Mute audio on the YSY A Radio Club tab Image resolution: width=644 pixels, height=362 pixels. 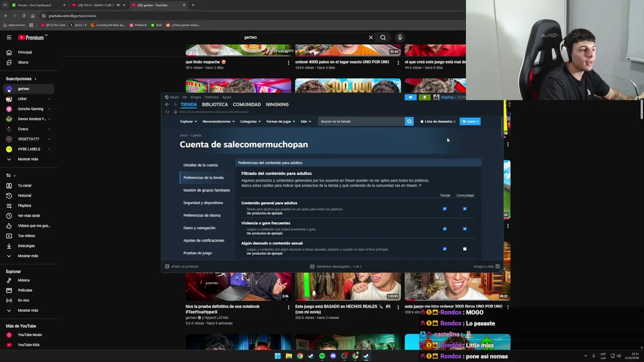pos(118,5)
